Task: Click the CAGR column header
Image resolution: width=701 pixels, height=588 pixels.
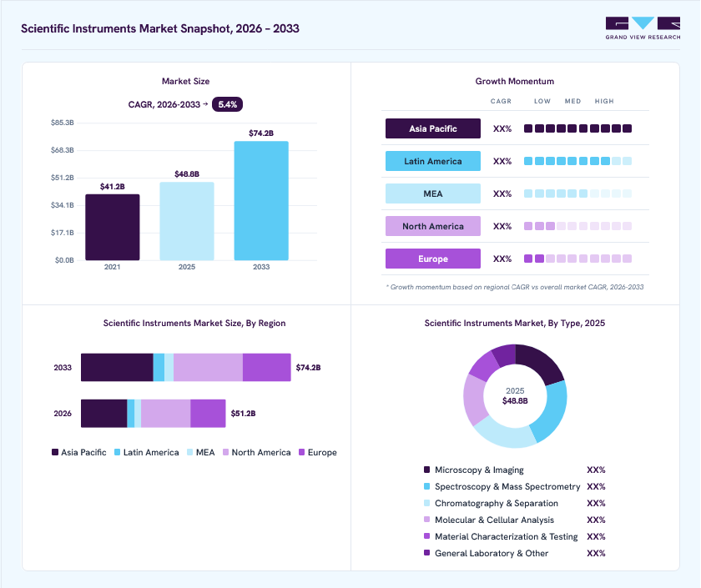Action: click(501, 102)
